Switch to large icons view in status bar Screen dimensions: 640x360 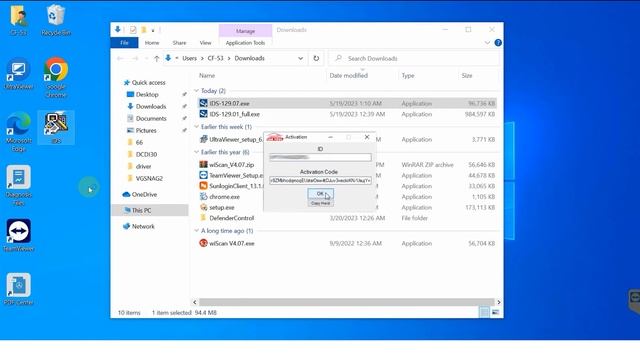click(495, 313)
